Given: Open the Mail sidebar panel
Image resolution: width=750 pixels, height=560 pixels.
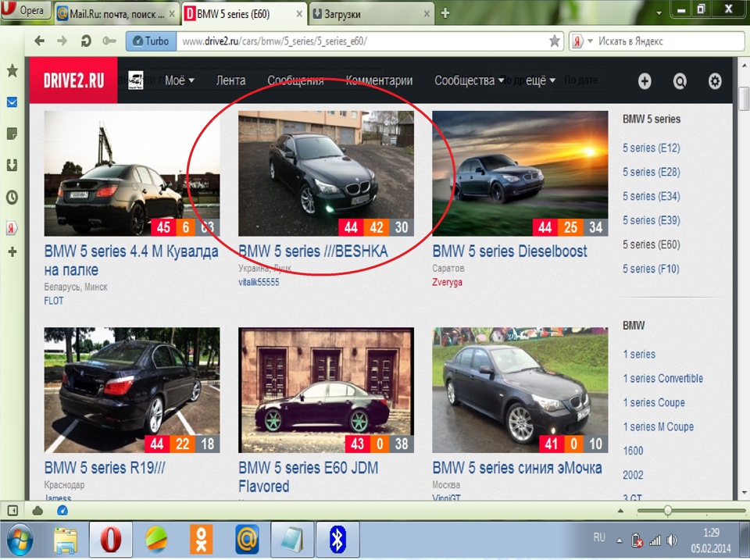Looking at the screenshot, I should coord(12,102).
